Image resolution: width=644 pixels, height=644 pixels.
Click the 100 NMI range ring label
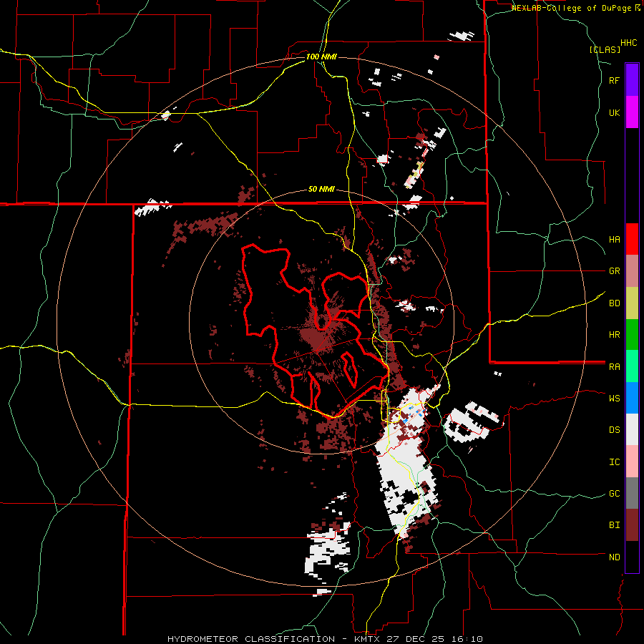click(x=321, y=57)
